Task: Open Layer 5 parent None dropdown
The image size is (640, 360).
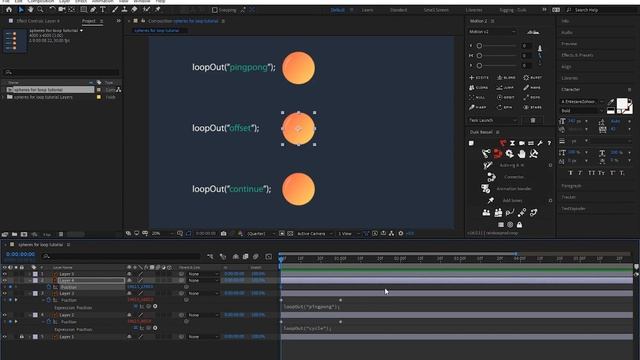Action: coord(203,274)
